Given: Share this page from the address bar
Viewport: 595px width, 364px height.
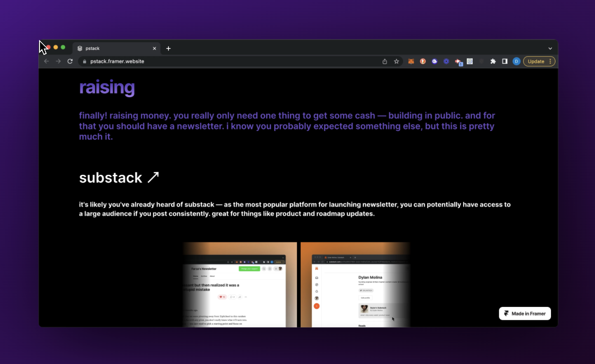Looking at the screenshot, I should 385,62.
